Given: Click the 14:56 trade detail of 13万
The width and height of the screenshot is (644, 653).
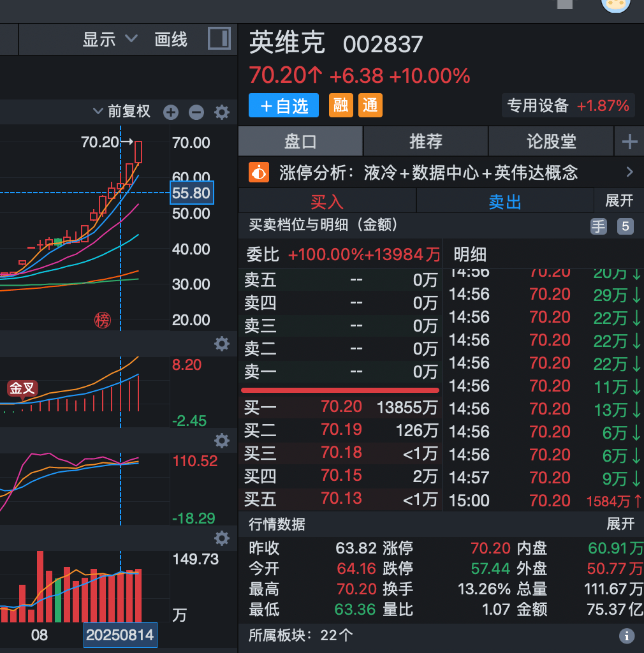Looking at the screenshot, I should (545, 409).
